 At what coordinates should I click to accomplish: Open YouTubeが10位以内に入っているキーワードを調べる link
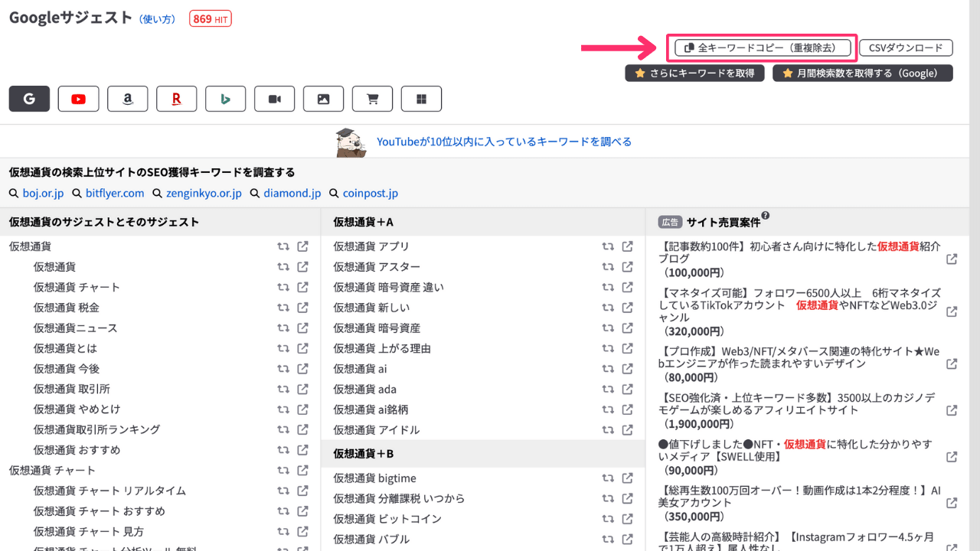[x=504, y=142]
